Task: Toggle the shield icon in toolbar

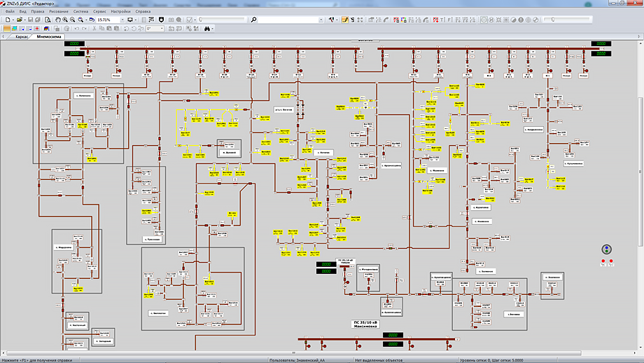Action: pyautogui.click(x=162, y=20)
